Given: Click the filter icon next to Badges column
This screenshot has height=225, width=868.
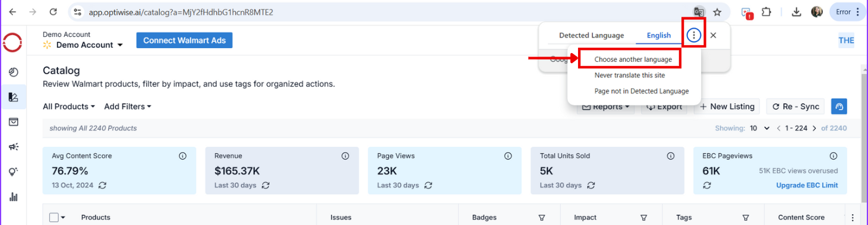Looking at the screenshot, I should point(541,218).
